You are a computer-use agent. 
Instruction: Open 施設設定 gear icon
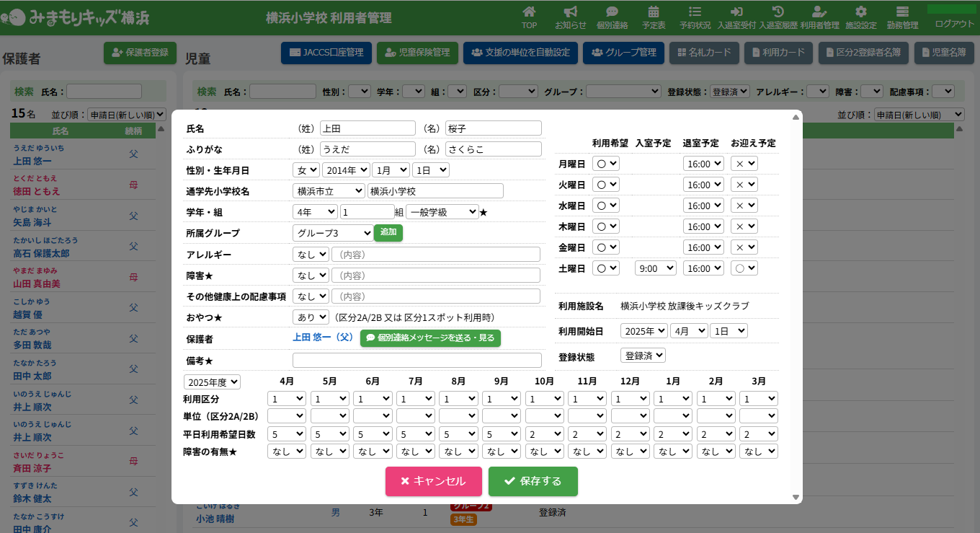(860, 12)
